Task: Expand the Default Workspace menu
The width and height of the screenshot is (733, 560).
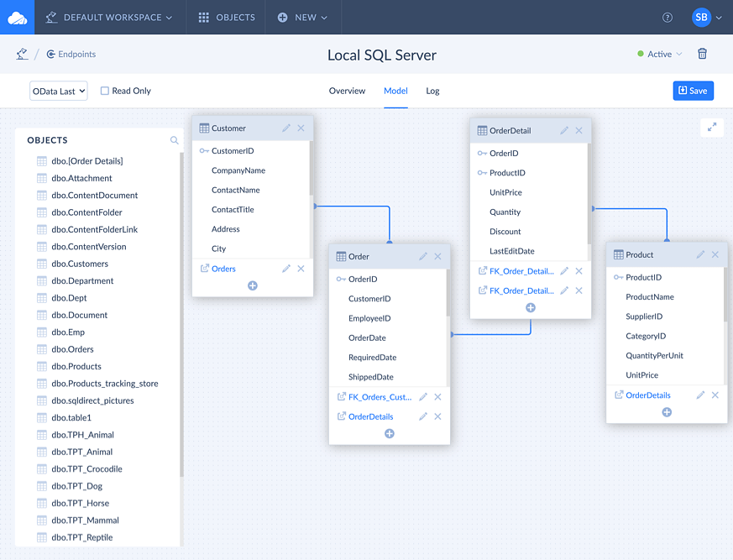Action: 109,18
